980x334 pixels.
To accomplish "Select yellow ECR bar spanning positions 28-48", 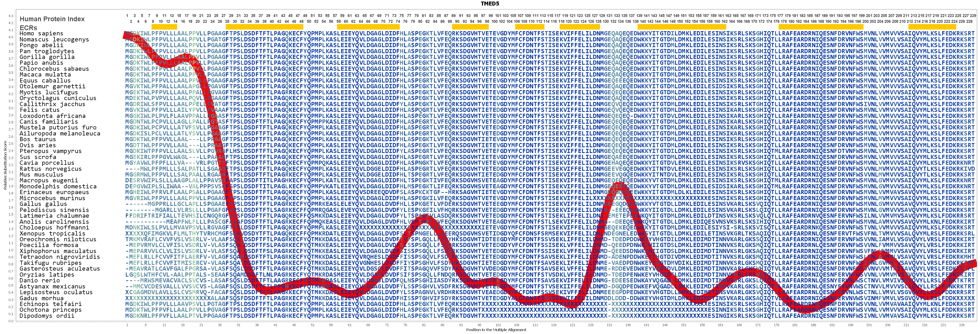I will (264, 27).
